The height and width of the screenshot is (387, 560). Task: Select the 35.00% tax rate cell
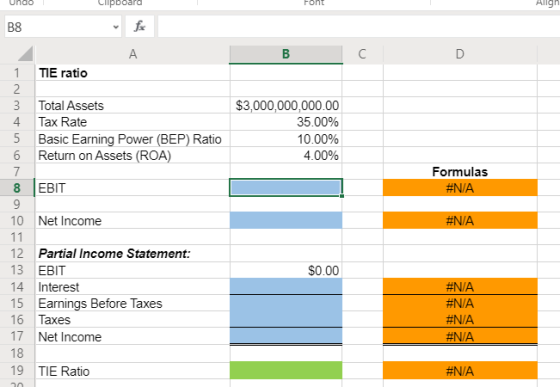point(286,122)
